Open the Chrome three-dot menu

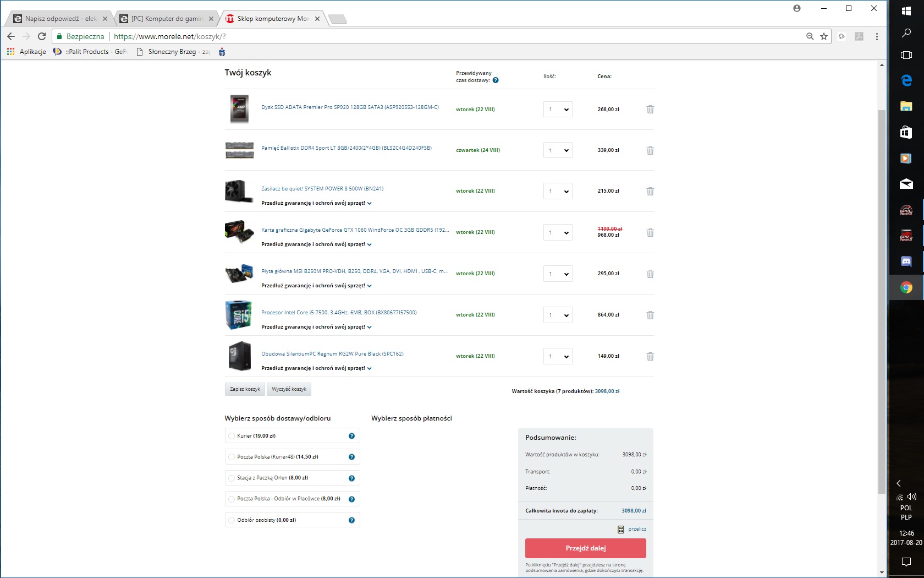point(877,36)
